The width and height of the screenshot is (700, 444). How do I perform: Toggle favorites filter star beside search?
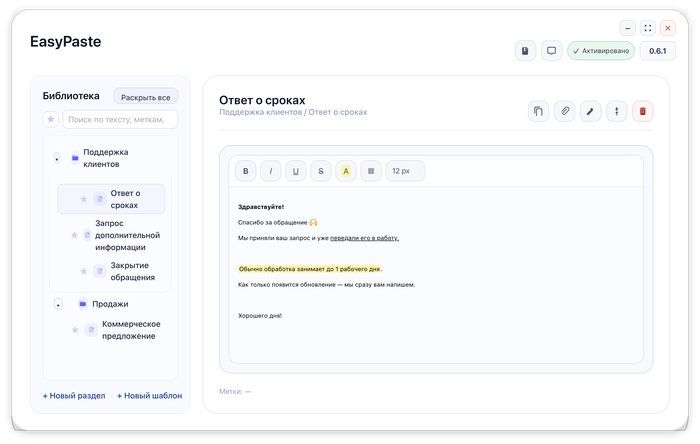tap(50, 120)
